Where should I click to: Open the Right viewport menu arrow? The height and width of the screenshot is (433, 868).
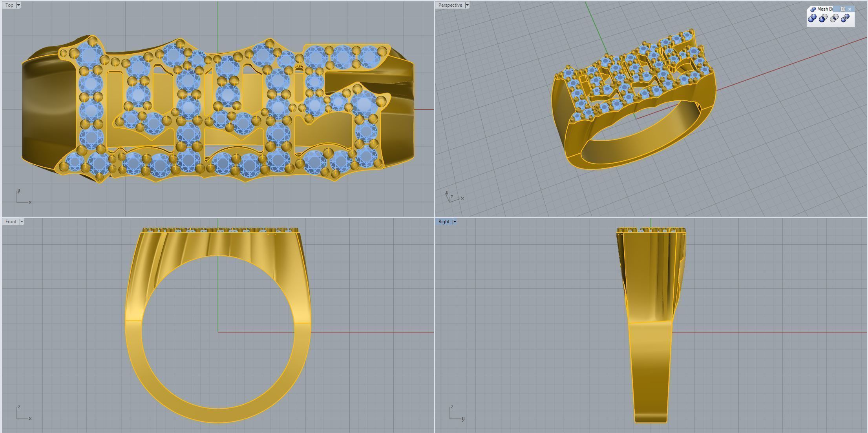455,222
